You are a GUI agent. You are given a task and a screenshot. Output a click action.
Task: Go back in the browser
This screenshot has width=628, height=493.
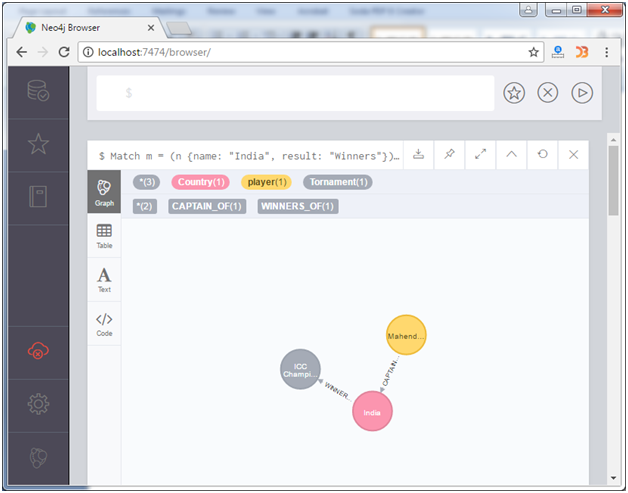[x=22, y=52]
